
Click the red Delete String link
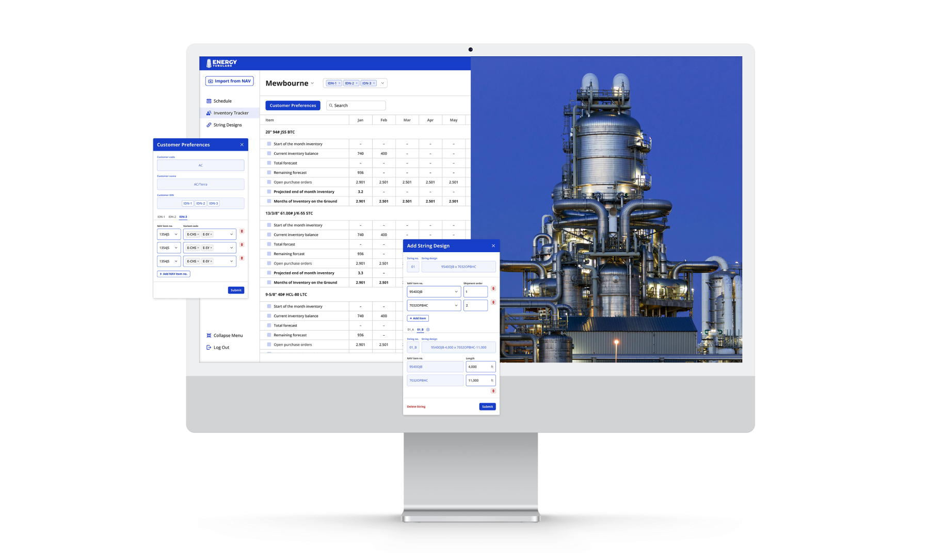click(416, 407)
